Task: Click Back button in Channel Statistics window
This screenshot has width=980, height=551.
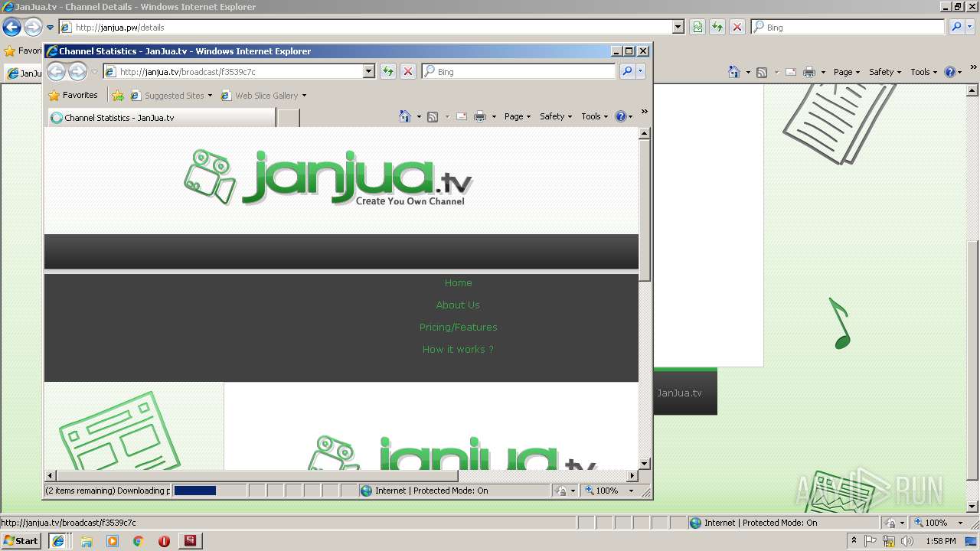Action: click(x=57, y=72)
